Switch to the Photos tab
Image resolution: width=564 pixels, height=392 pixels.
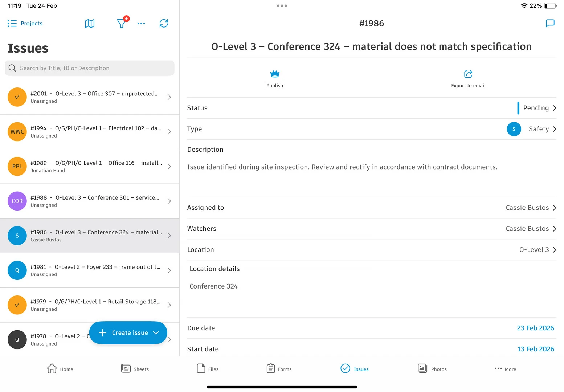coord(432,369)
